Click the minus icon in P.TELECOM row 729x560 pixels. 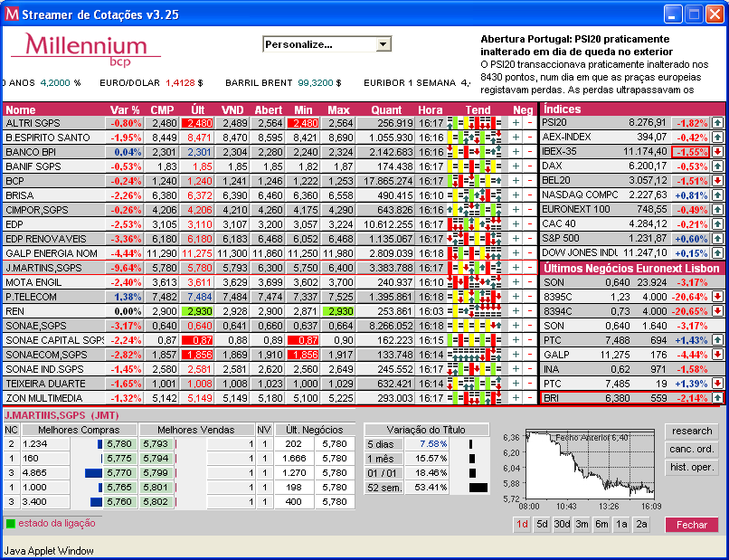[530, 296]
